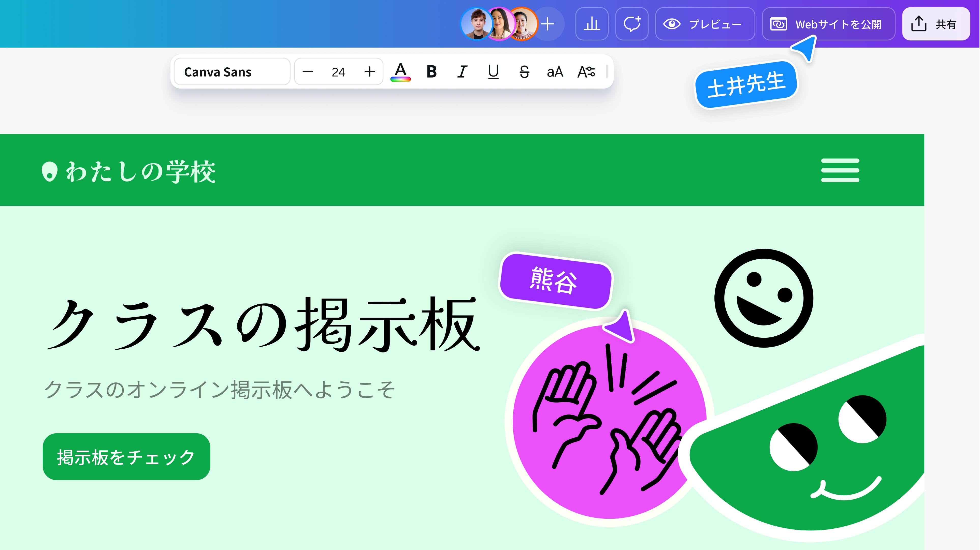Viewport: 980px width, 550px height.
Task: Increase font size with plus button
Action: coord(369,72)
